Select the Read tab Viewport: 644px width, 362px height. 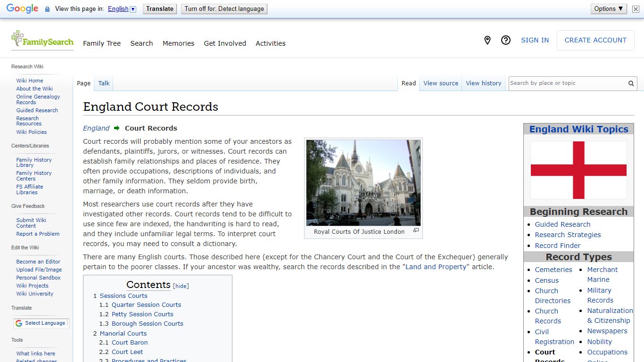pyautogui.click(x=409, y=83)
